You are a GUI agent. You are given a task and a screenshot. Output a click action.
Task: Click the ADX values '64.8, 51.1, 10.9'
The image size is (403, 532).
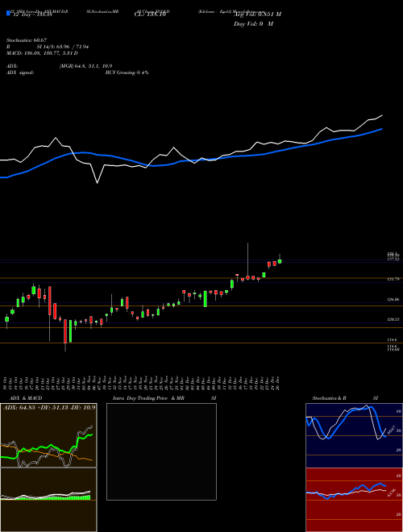92,66
